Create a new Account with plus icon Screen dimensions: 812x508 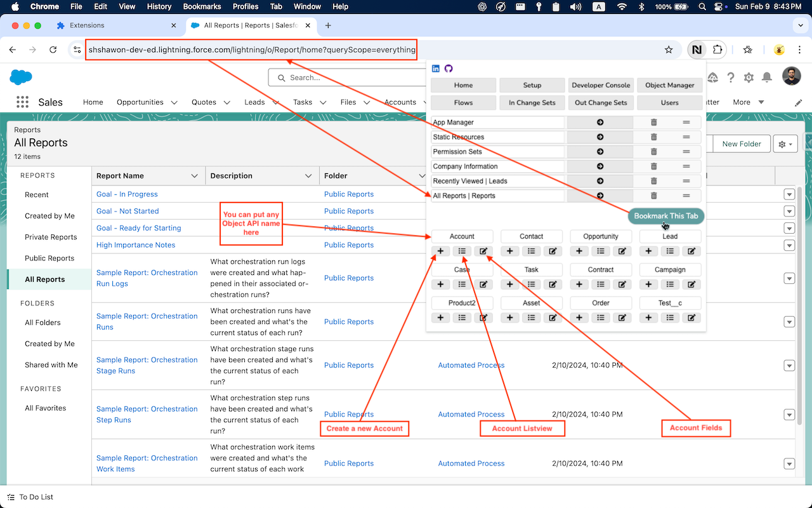tap(440, 251)
